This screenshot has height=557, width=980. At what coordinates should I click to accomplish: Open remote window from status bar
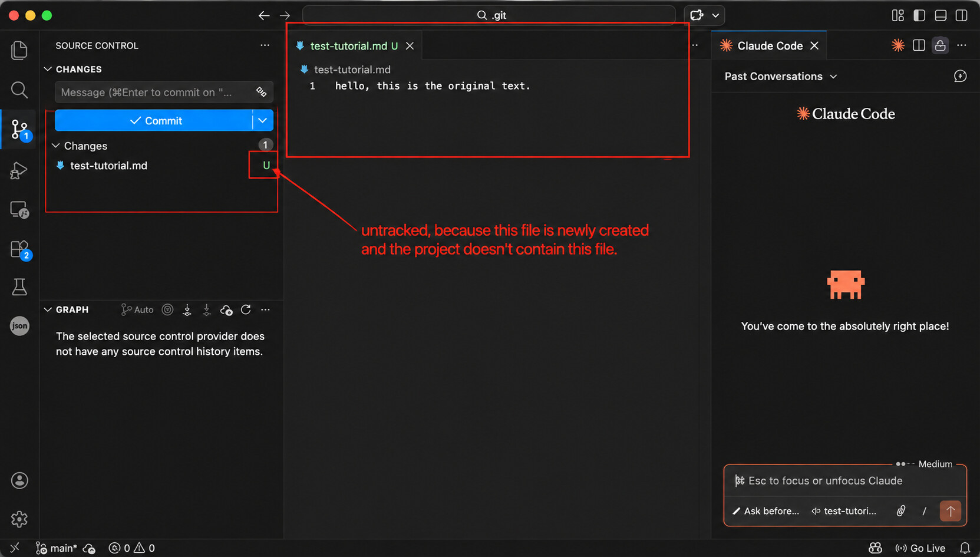click(15, 548)
